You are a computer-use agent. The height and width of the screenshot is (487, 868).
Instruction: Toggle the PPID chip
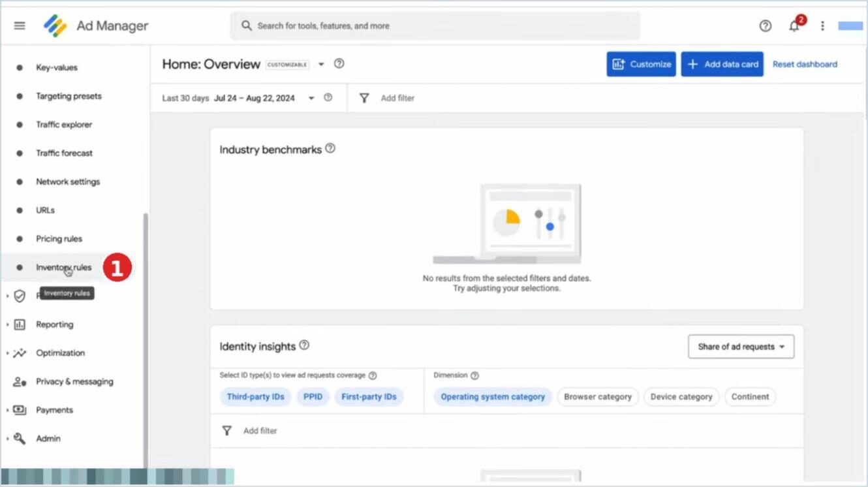(x=313, y=397)
